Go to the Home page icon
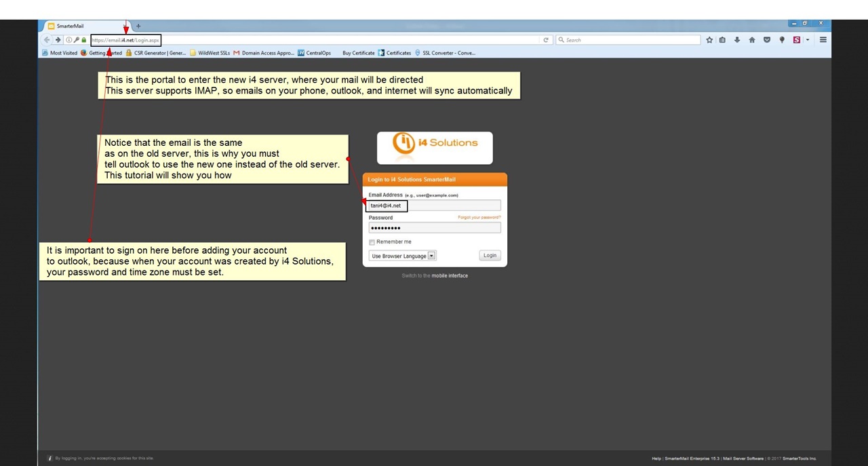 752,40
